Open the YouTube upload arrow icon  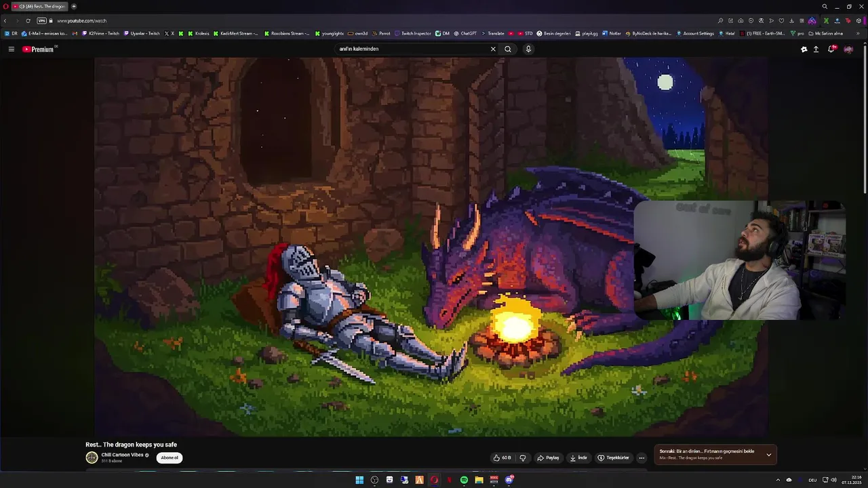pyautogui.click(x=816, y=49)
